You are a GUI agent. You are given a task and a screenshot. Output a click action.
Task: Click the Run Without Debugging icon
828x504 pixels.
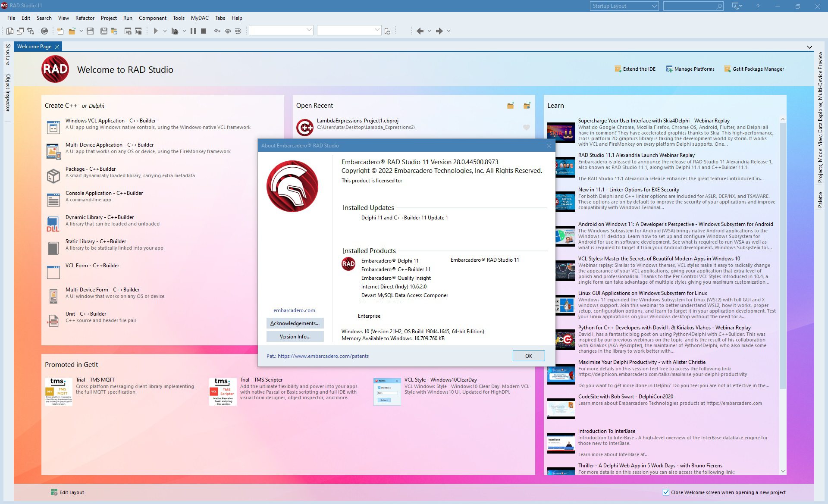pos(175,31)
